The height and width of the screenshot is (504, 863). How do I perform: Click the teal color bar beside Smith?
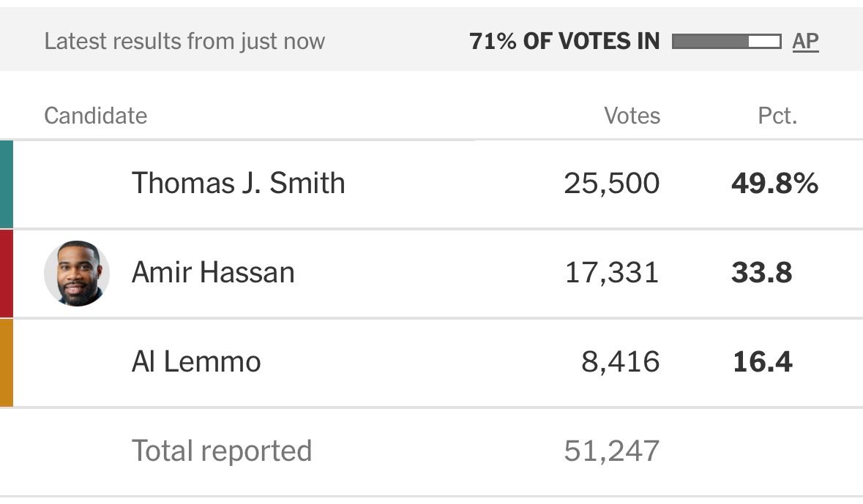(x=7, y=184)
